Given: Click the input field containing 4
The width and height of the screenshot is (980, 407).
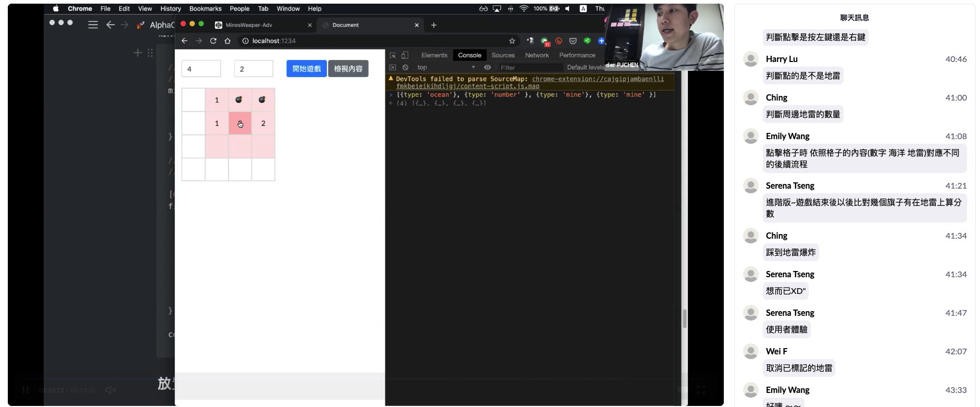Looking at the screenshot, I should click(x=201, y=69).
